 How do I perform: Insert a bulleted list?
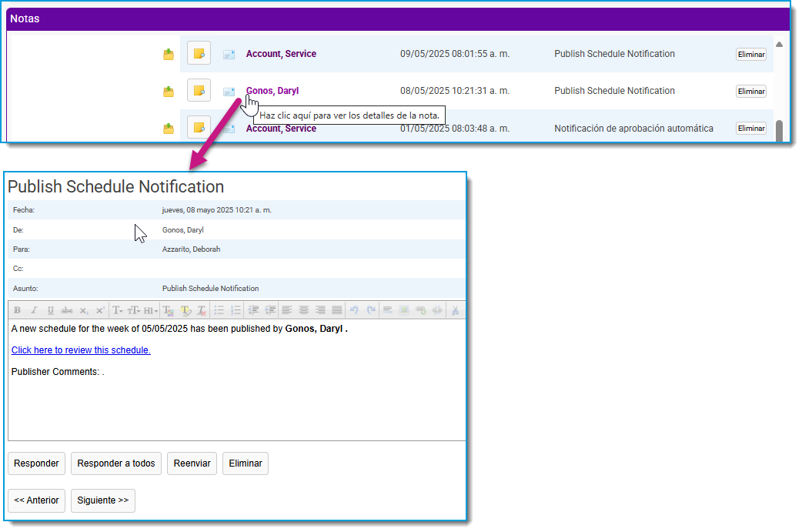click(x=219, y=310)
